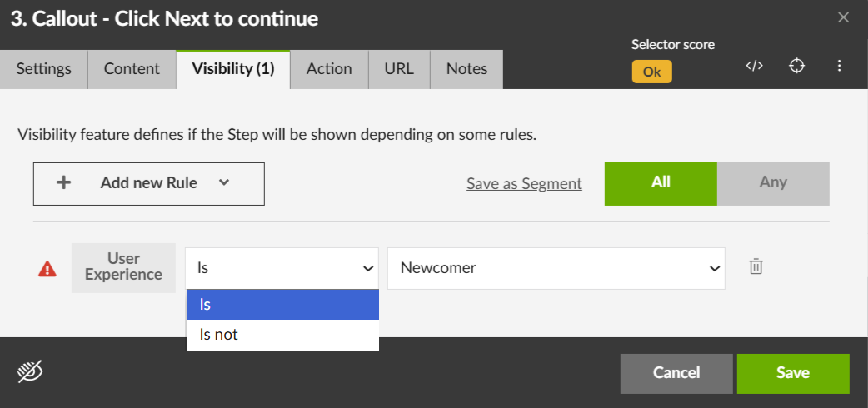Open the three-dot more options menu

(x=840, y=67)
